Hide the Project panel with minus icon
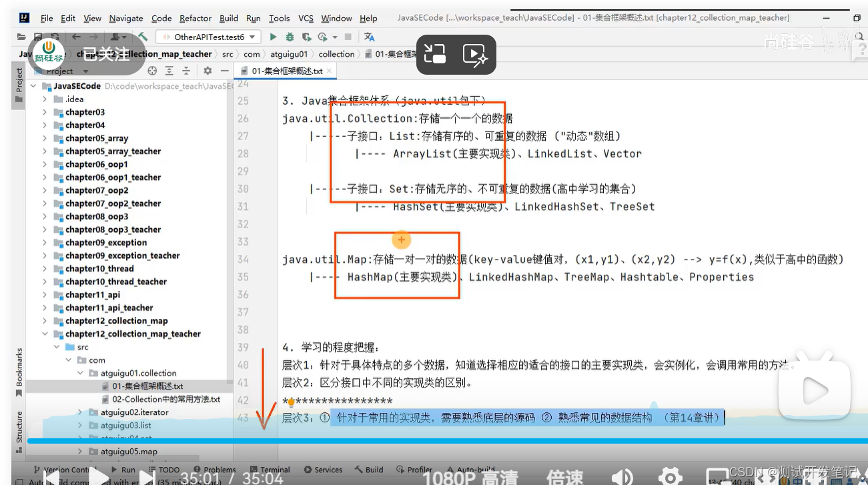The height and width of the screenshot is (485, 868). (224, 71)
